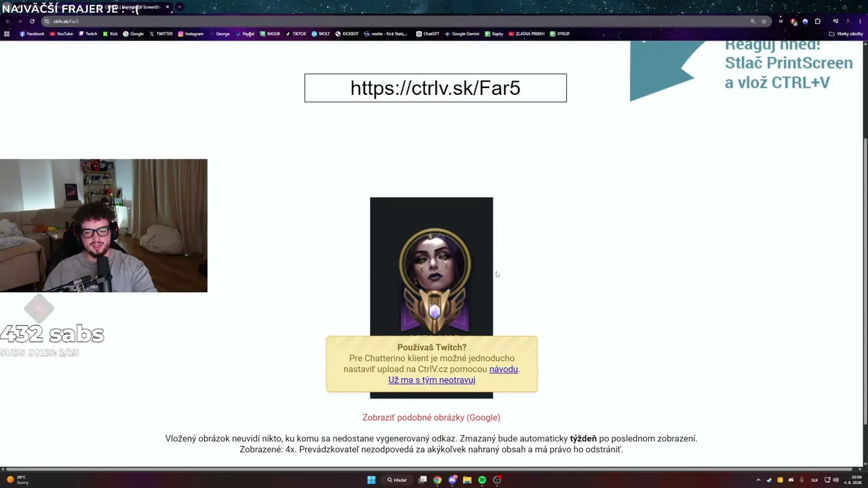Dismiss notice via Už ma s tým neotravuj
Viewport: 868px width, 488px height.
431,380
